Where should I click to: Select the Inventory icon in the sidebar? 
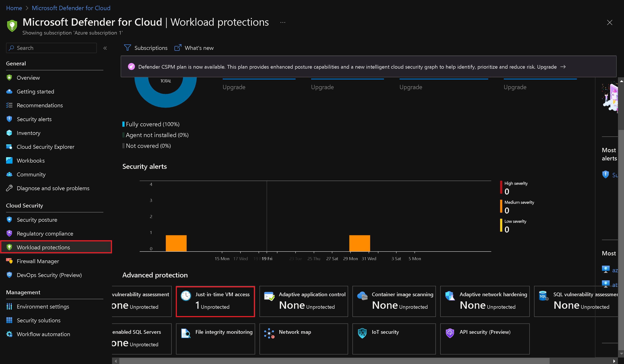coord(9,133)
